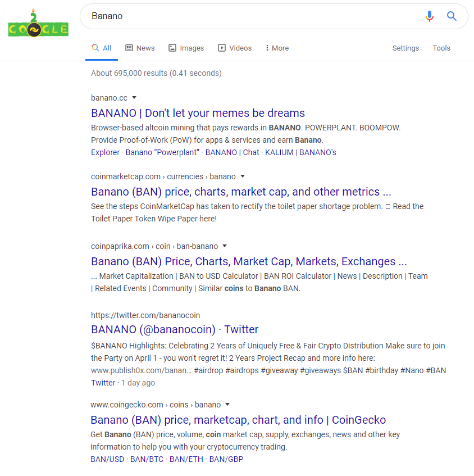This screenshot has width=474, height=476.
Task: Click the '1 day ago' timestamp
Action: tap(138, 383)
